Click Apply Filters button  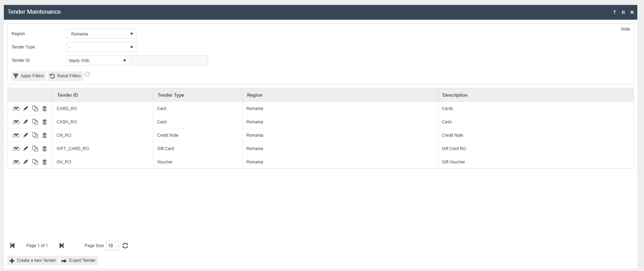(29, 76)
